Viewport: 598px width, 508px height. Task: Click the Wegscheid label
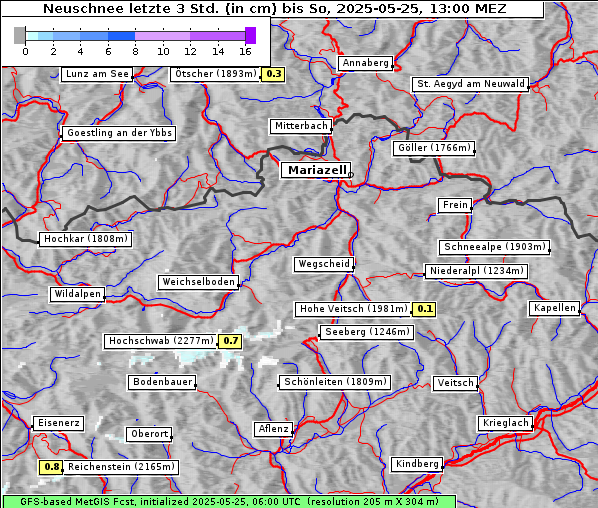click(x=324, y=264)
